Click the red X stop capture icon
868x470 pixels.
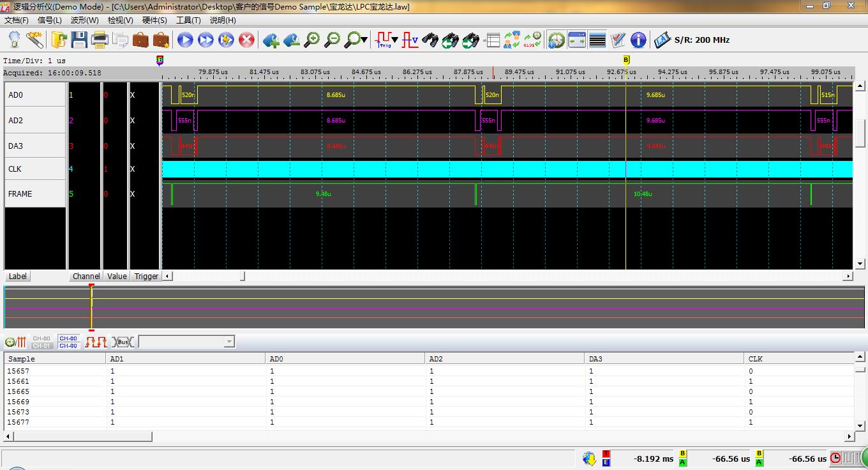click(x=246, y=40)
